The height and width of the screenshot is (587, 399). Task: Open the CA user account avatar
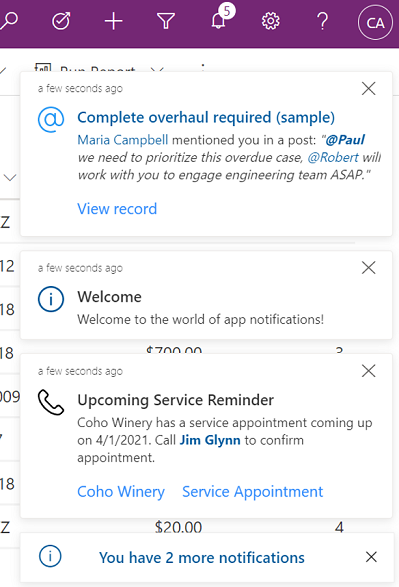(x=375, y=22)
